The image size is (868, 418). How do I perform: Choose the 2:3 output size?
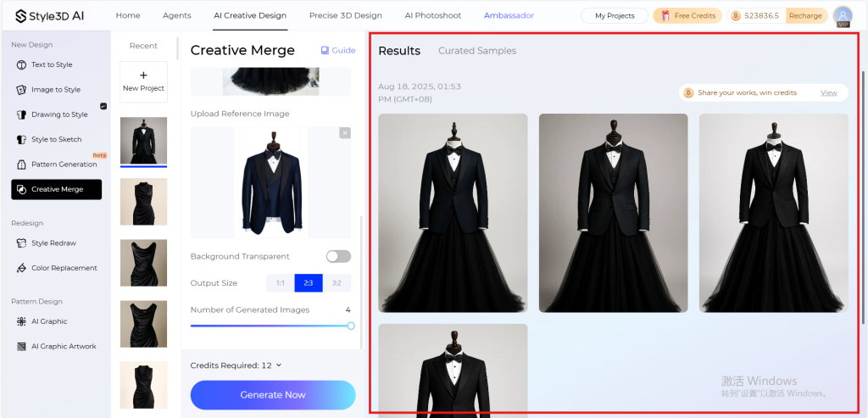309,283
